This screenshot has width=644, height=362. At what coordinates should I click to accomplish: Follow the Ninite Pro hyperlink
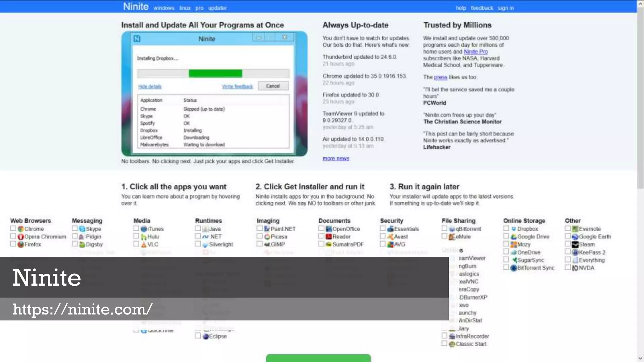tap(475, 52)
